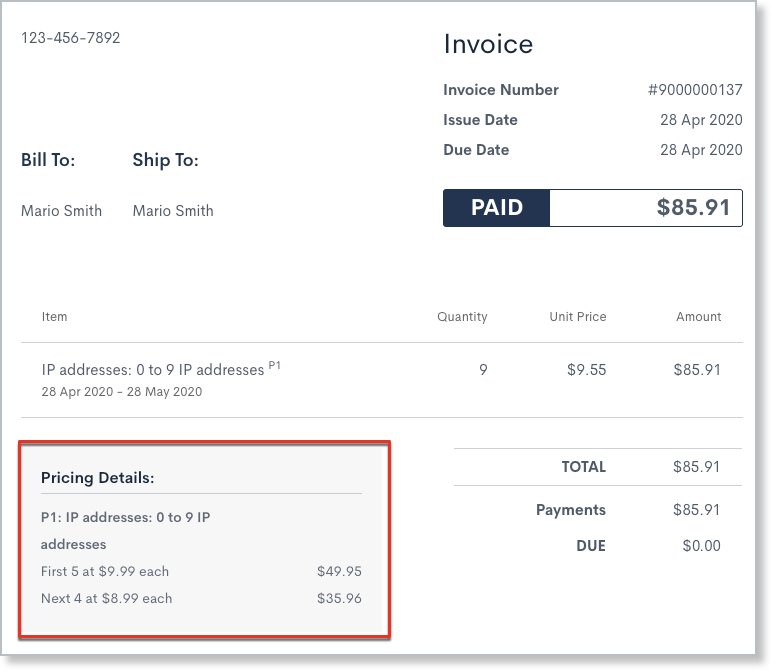Select Mario Smith under Bill To
The width and height of the screenshot is (771, 670).
point(61,211)
